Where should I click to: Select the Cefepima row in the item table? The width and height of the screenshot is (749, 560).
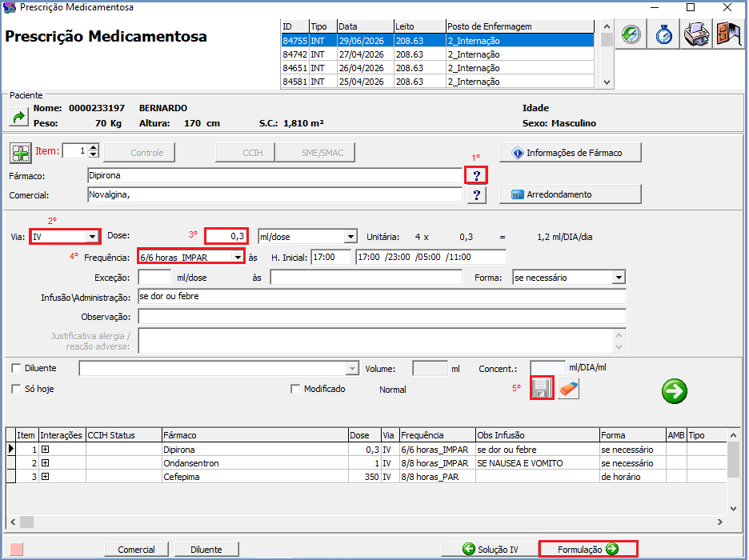click(366, 477)
